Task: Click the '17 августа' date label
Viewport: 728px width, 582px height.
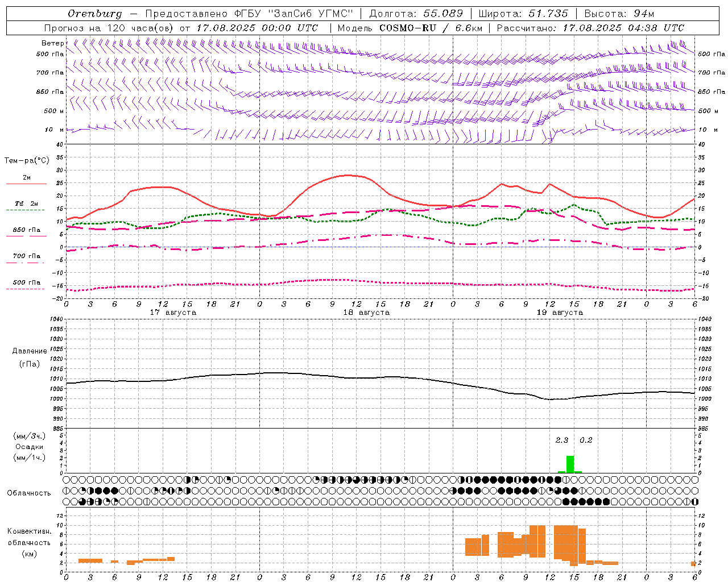Action: 173,313
